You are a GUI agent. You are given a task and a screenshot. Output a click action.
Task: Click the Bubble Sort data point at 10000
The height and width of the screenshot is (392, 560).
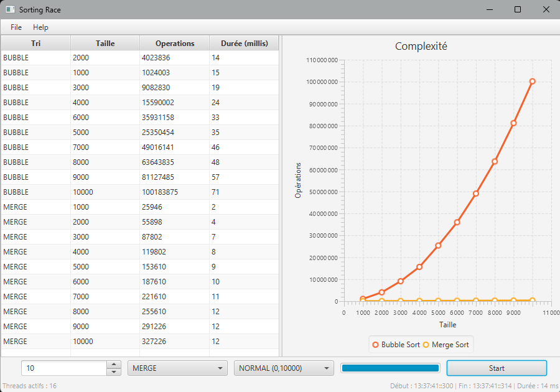[x=533, y=82]
